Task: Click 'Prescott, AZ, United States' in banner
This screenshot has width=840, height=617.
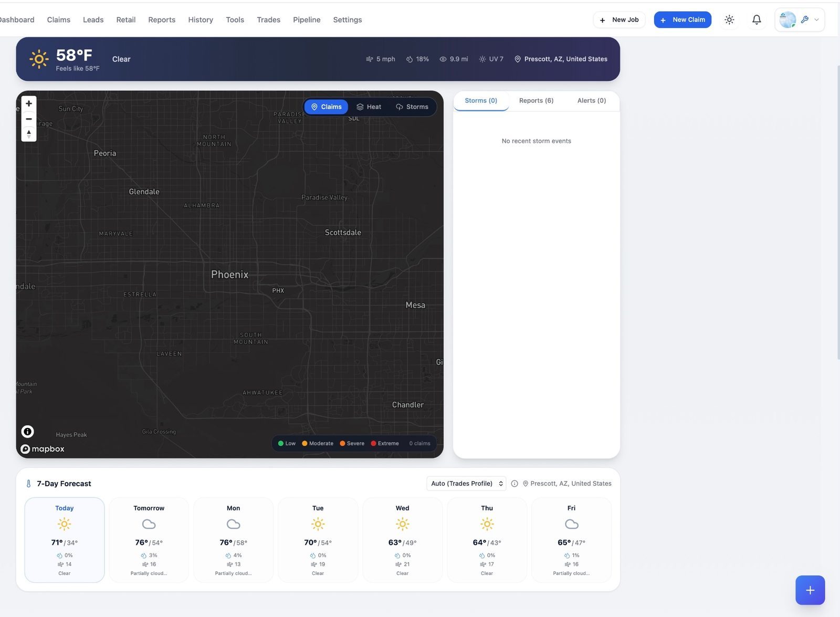Action: [565, 59]
